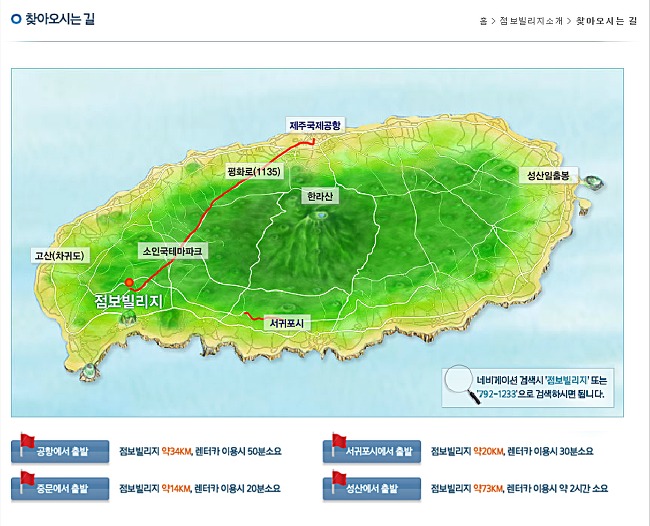Image resolution: width=650 pixels, height=526 pixels.
Task: Click the 공항에서 출발 button
Action: pos(60,451)
